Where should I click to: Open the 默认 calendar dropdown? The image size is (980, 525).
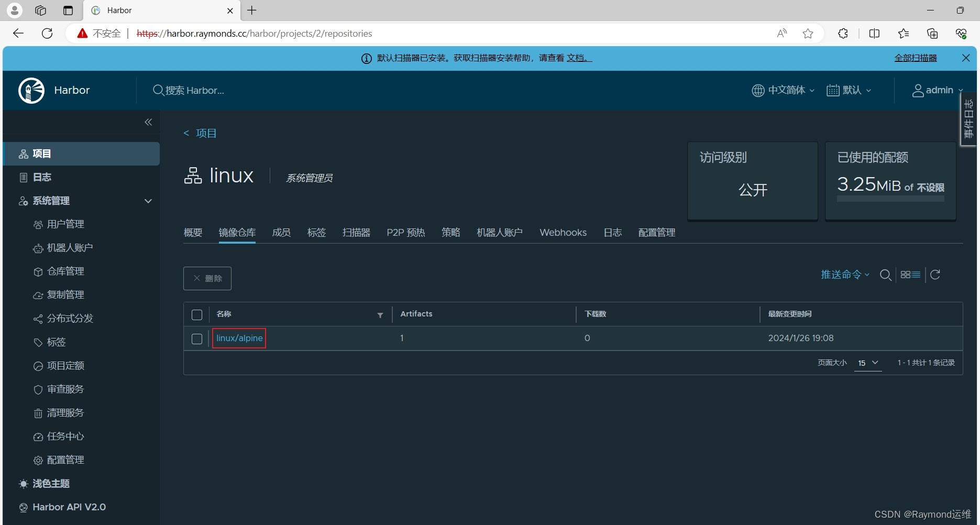[849, 90]
